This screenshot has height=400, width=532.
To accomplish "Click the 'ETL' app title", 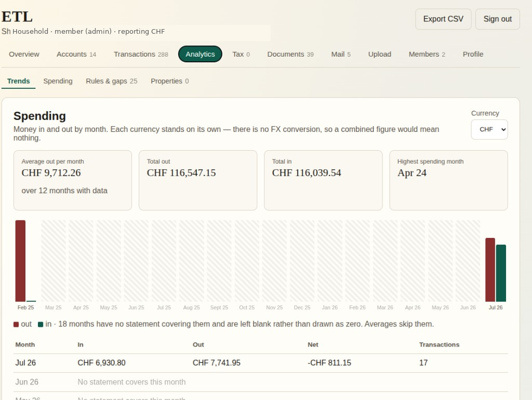I will (17, 17).
